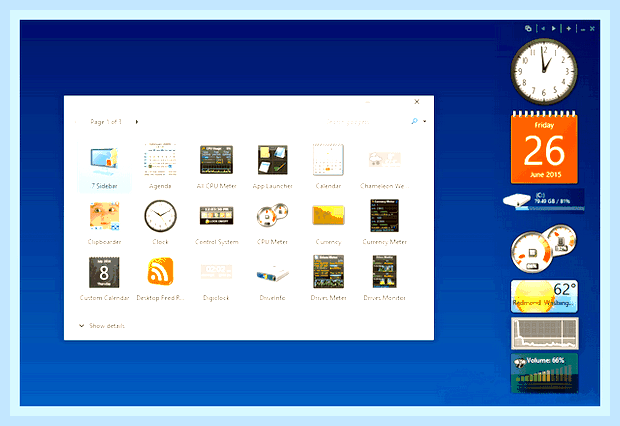
Task: Click the sidebar drive C: info gadget
Action: (x=543, y=200)
